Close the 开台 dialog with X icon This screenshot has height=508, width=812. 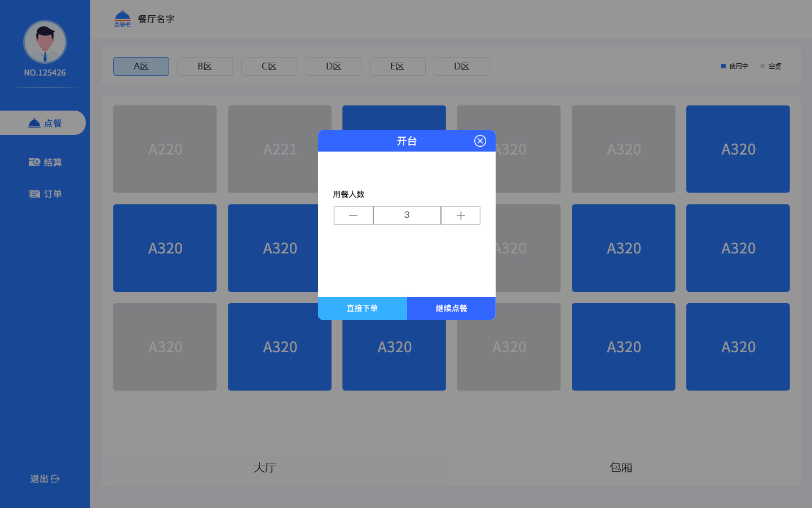480,141
